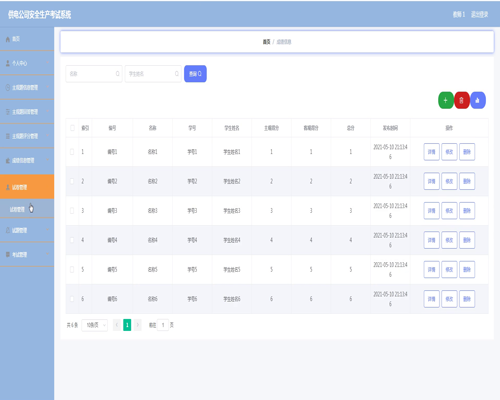Click the 个人中心 person icon
500x400 pixels.
click(x=8, y=63)
